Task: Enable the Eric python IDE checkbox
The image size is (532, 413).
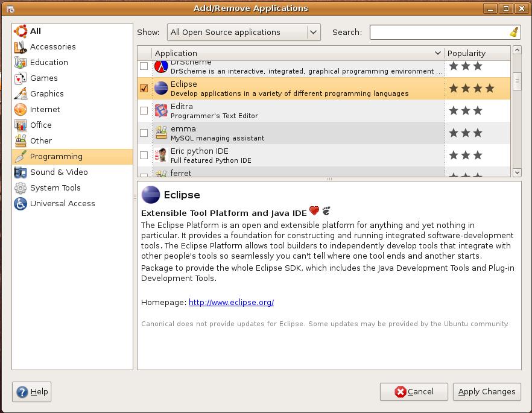Action: click(x=144, y=156)
